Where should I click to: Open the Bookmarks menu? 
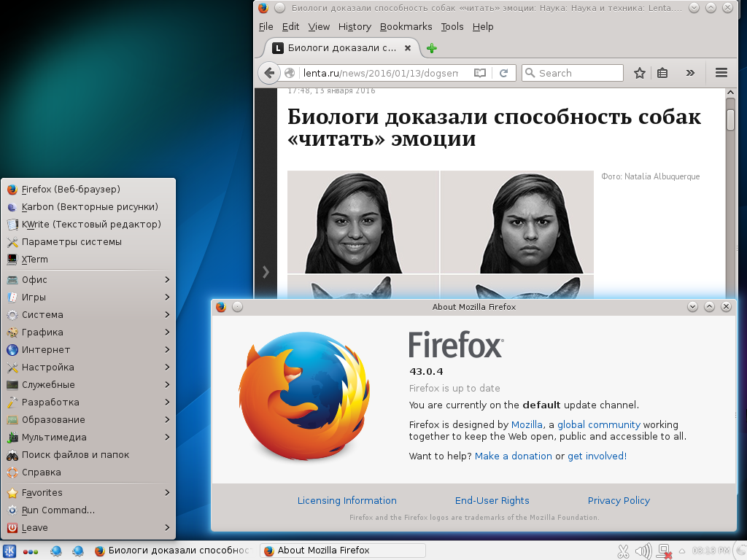[406, 26]
